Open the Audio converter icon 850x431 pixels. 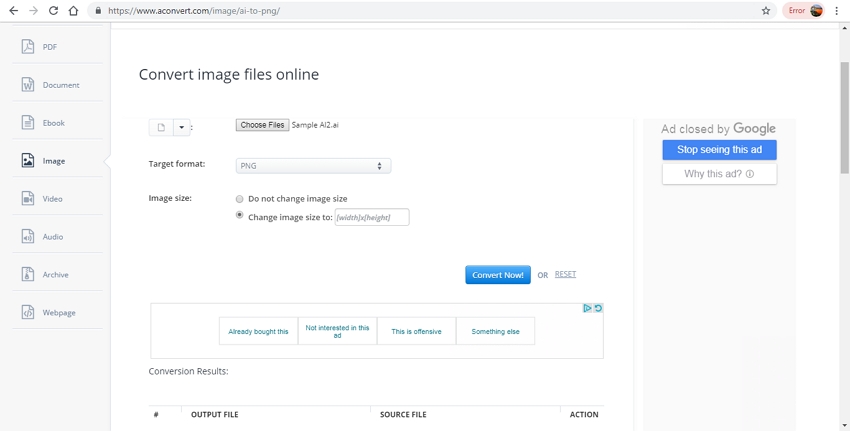28,237
